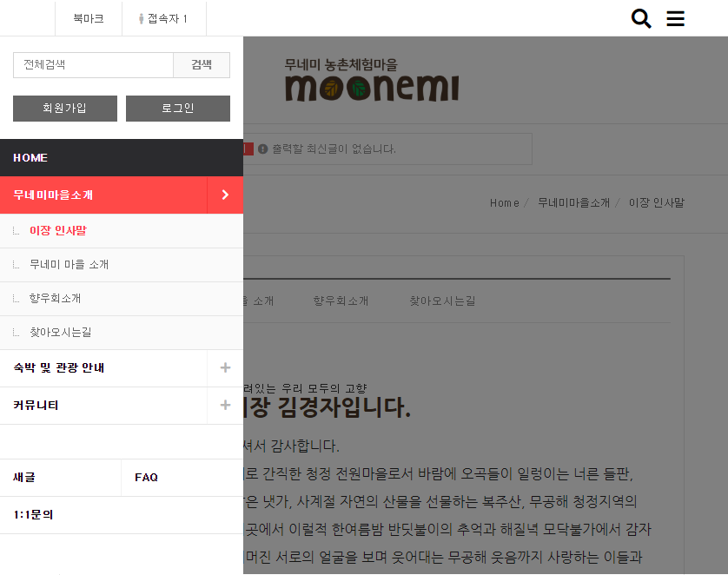Open the search magnifier icon
The height and width of the screenshot is (575, 728).
[x=641, y=18]
